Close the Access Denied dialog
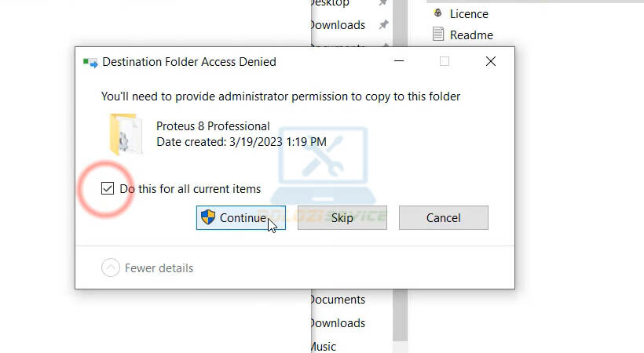The width and height of the screenshot is (644, 353). tap(491, 61)
